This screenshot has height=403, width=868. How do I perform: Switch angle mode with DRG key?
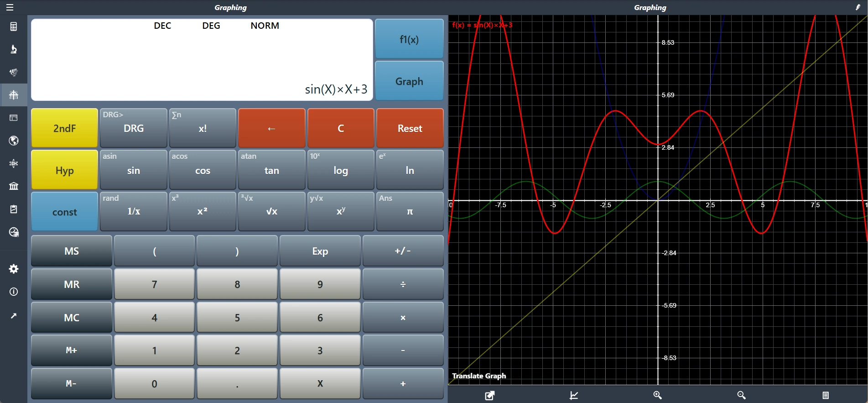click(134, 128)
